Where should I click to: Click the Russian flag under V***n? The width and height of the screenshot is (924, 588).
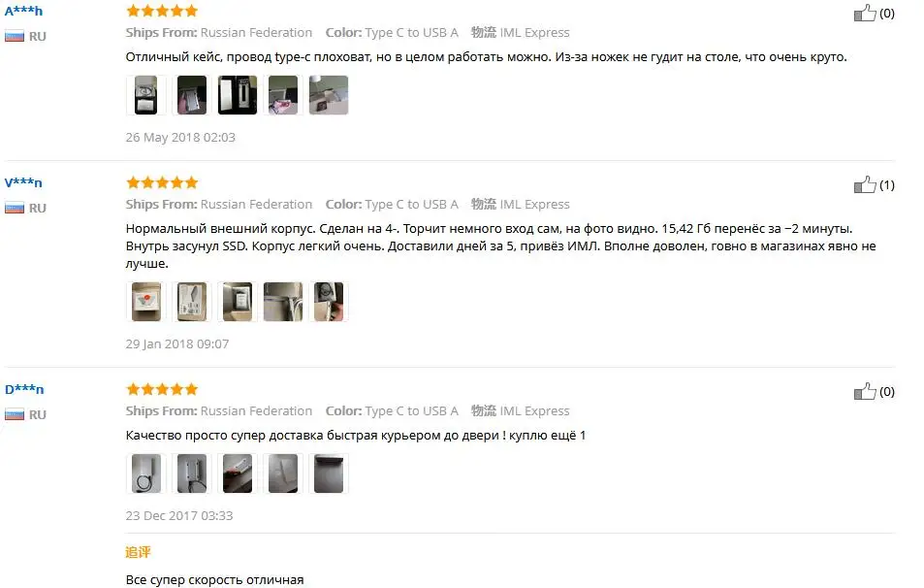pyautogui.click(x=15, y=209)
